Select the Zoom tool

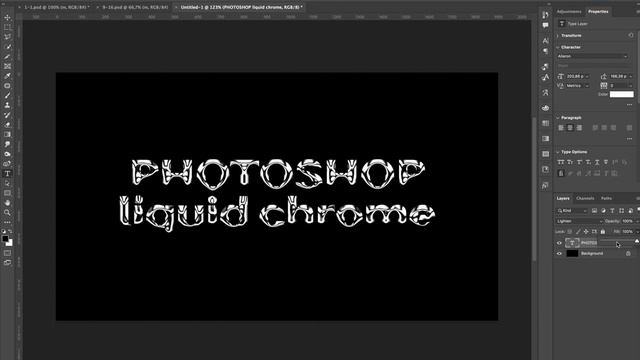pos(7,213)
